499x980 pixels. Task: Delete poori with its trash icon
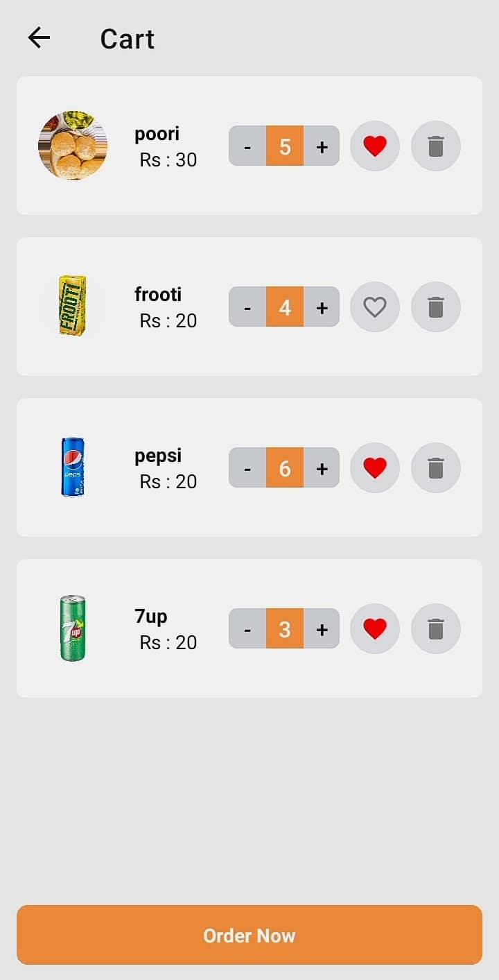click(436, 146)
